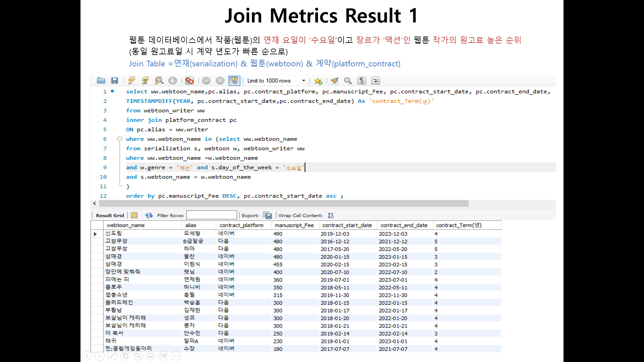Add snippet to favorites with the star icon
The height and width of the screenshot is (362, 644).
click(x=318, y=81)
